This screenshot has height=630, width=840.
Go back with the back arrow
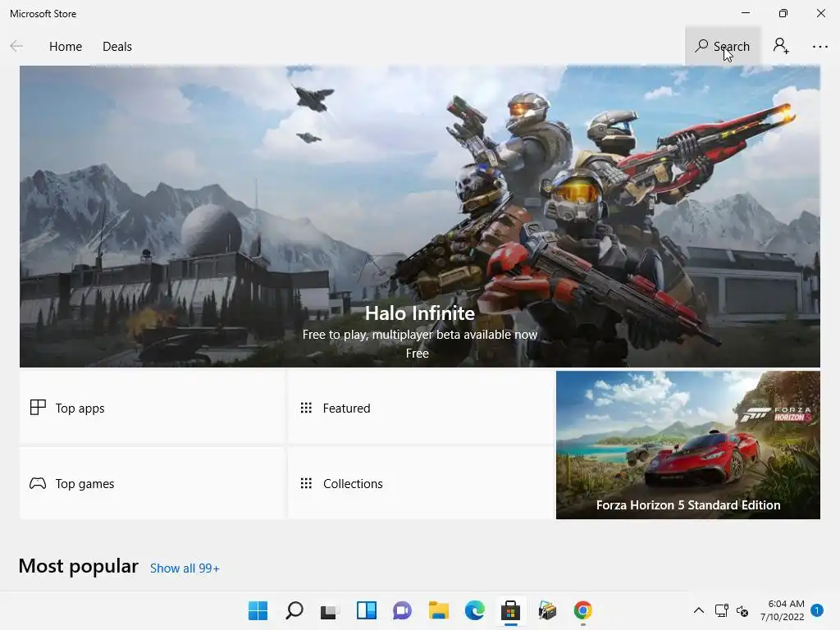point(16,46)
